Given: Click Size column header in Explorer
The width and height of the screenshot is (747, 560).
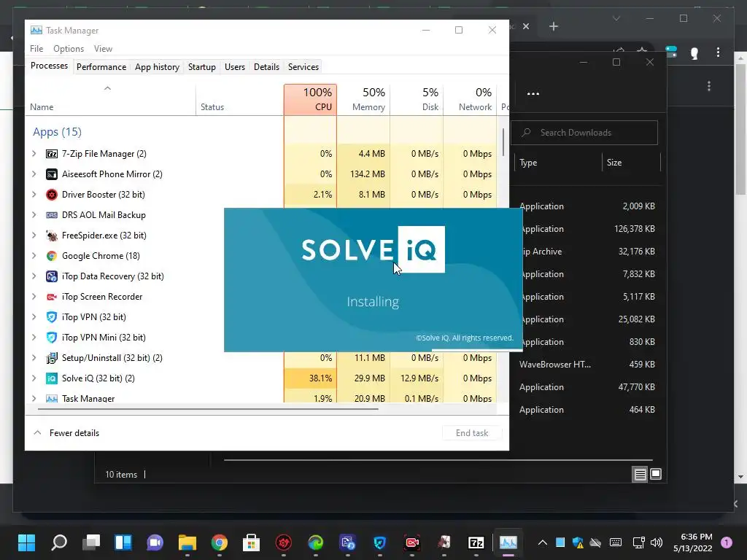Looking at the screenshot, I should tap(631, 163).
